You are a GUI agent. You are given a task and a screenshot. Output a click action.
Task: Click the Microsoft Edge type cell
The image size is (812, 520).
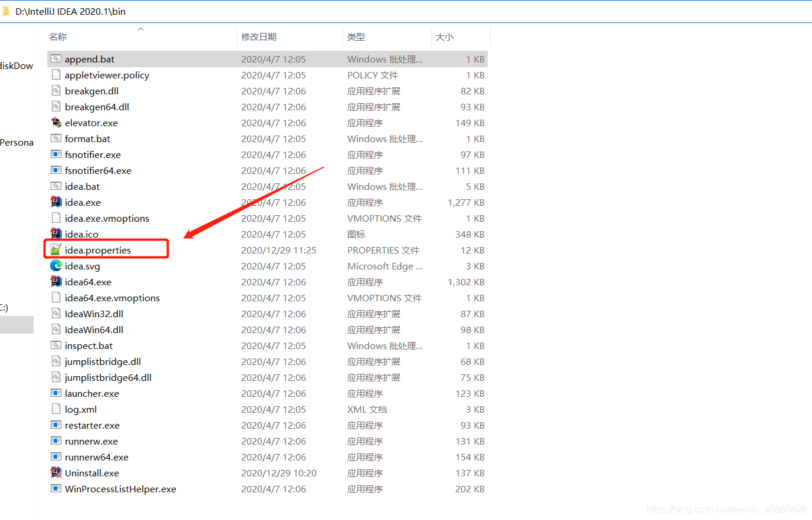(x=385, y=266)
